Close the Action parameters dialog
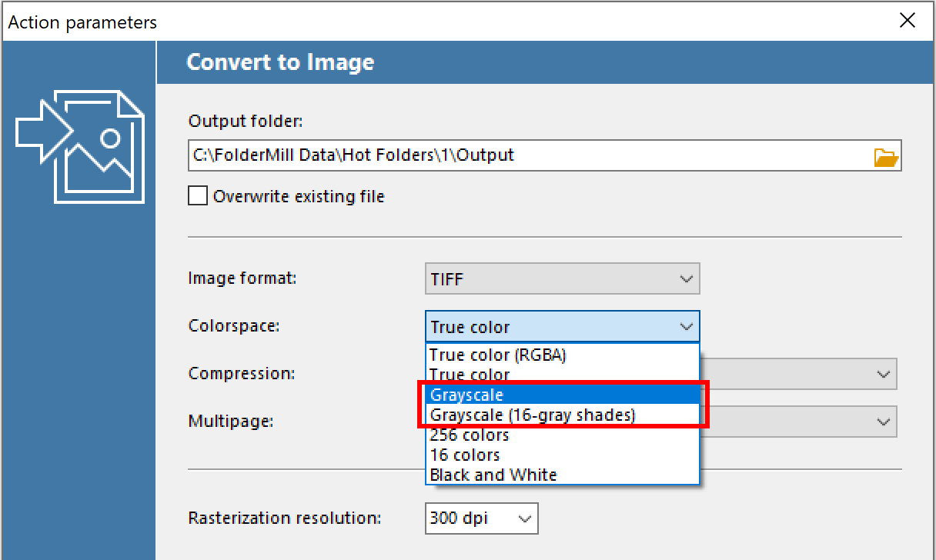This screenshot has width=936, height=560. click(x=908, y=21)
